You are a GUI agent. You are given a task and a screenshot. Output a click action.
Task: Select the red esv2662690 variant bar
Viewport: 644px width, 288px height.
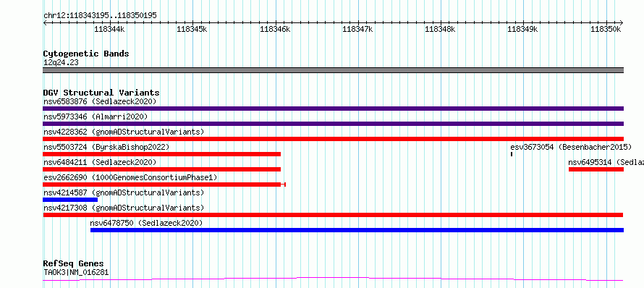(164, 185)
